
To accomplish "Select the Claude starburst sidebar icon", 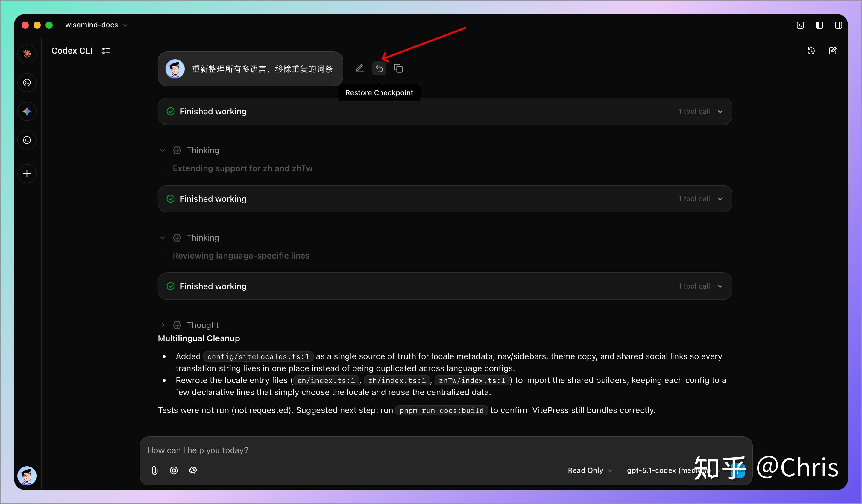I will [x=27, y=54].
